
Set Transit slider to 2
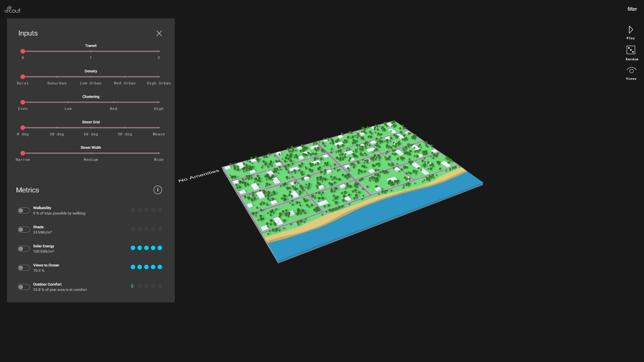159,51
